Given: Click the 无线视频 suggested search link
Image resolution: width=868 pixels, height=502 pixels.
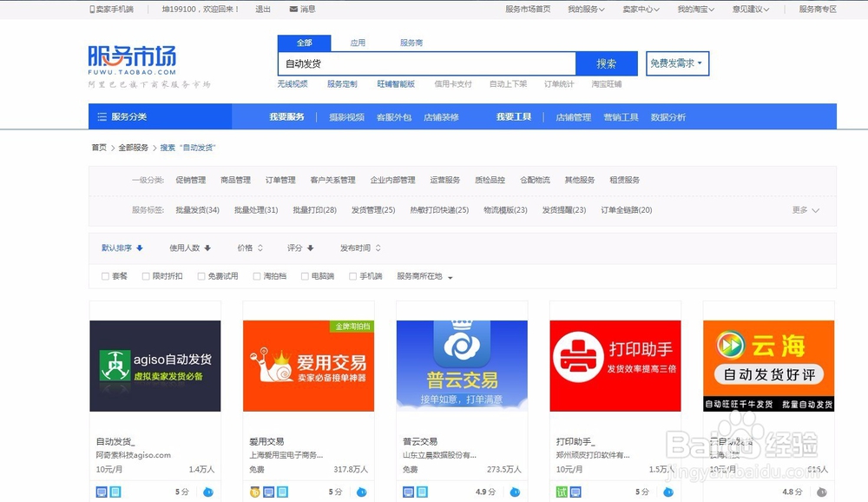Looking at the screenshot, I should pos(293,83).
